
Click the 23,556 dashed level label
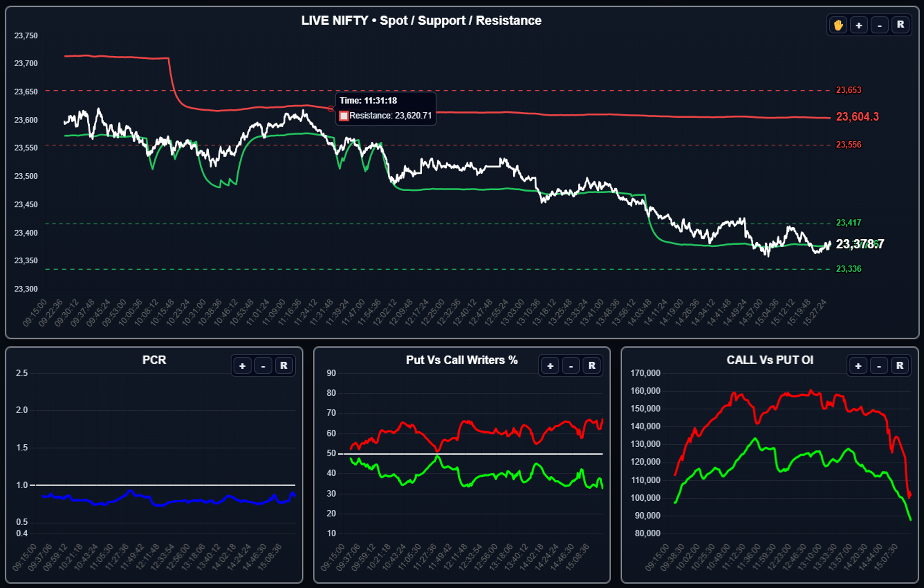pos(849,145)
